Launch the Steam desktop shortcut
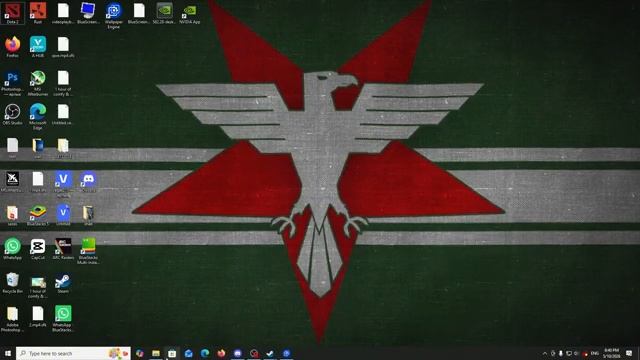Viewport: 640px width, 360px height. (x=63, y=283)
